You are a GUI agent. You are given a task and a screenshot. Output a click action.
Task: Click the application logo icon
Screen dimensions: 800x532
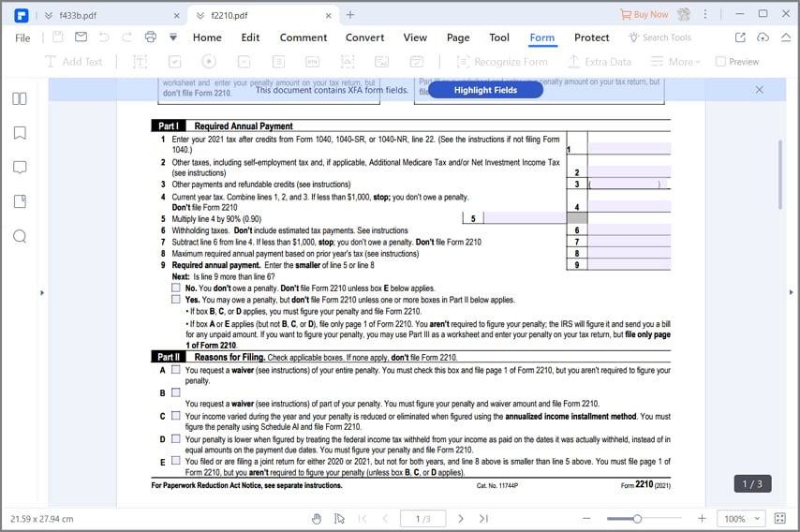[22, 15]
